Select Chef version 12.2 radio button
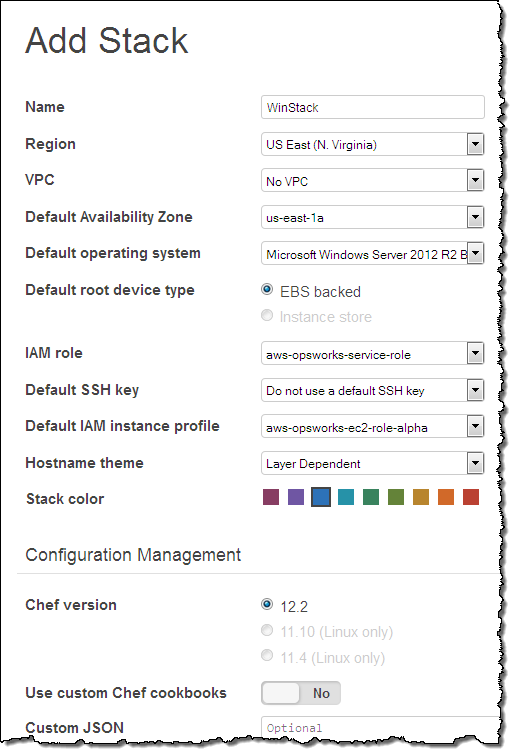515x754 pixels. tap(267, 604)
